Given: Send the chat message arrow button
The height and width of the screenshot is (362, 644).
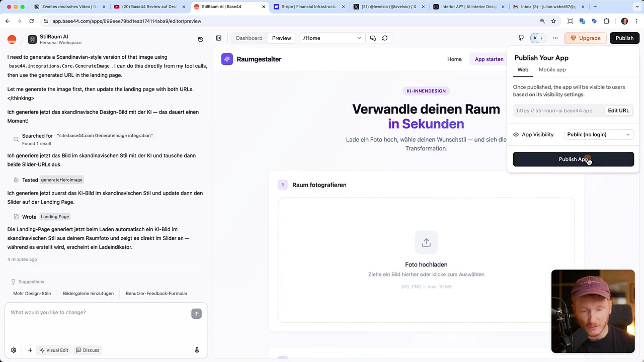Looking at the screenshot, I should (x=196, y=313).
